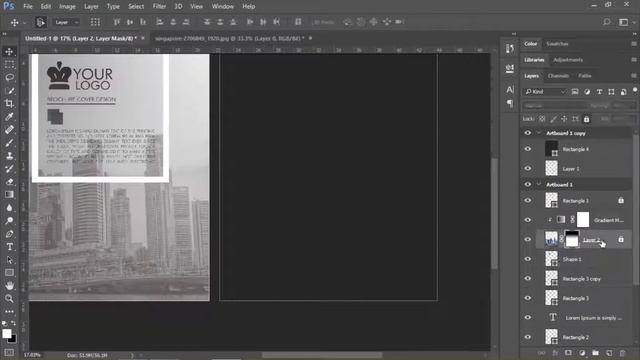This screenshot has height=360, width=640.
Task: Select the Layer 2 mask thumbnail
Action: [571, 239]
